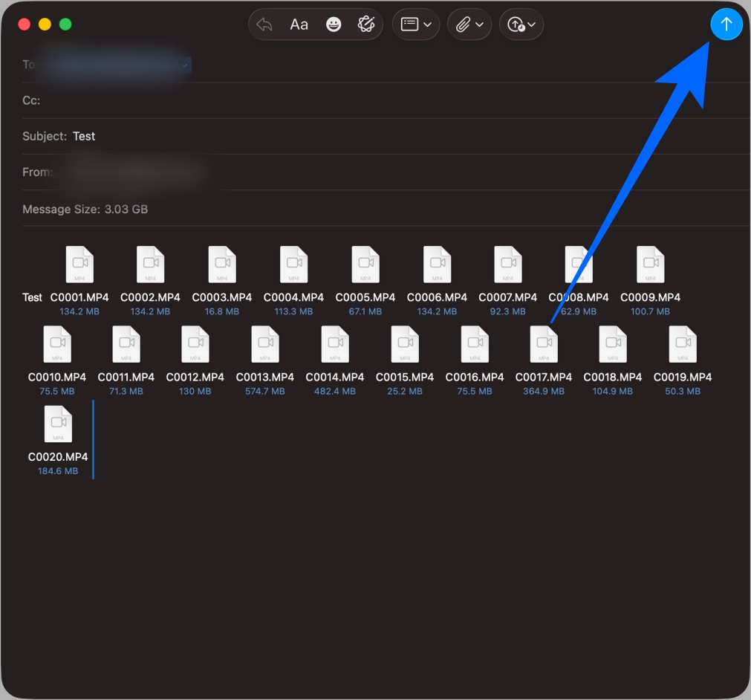Viewport: 751px width, 700px height.
Task: Open the To recipient token dropdown
Action: 185,65
